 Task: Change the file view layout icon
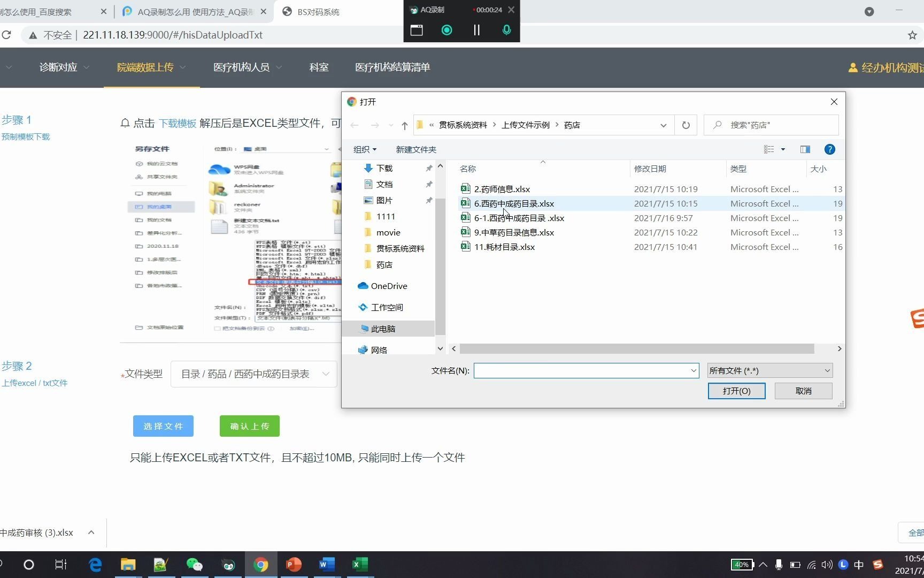[x=769, y=149]
